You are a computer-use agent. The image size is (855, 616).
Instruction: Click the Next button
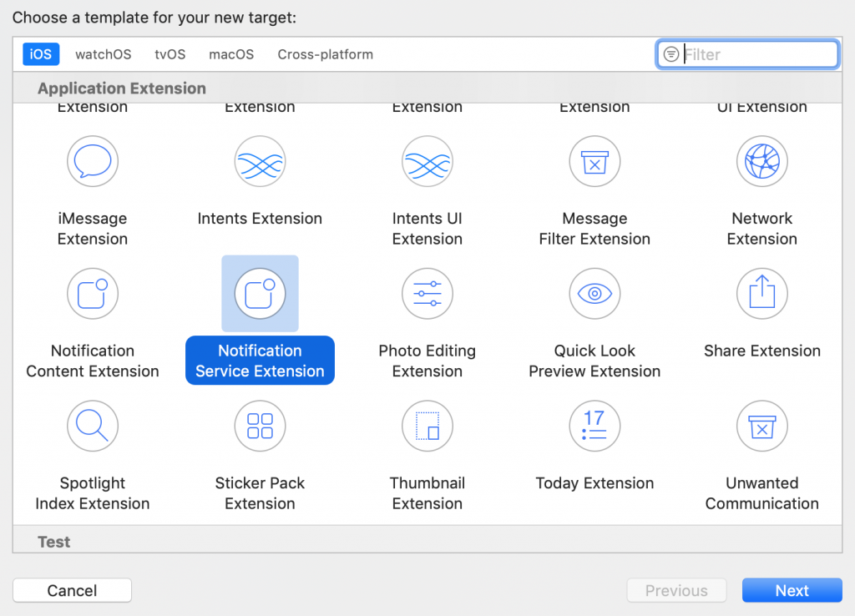point(792,590)
